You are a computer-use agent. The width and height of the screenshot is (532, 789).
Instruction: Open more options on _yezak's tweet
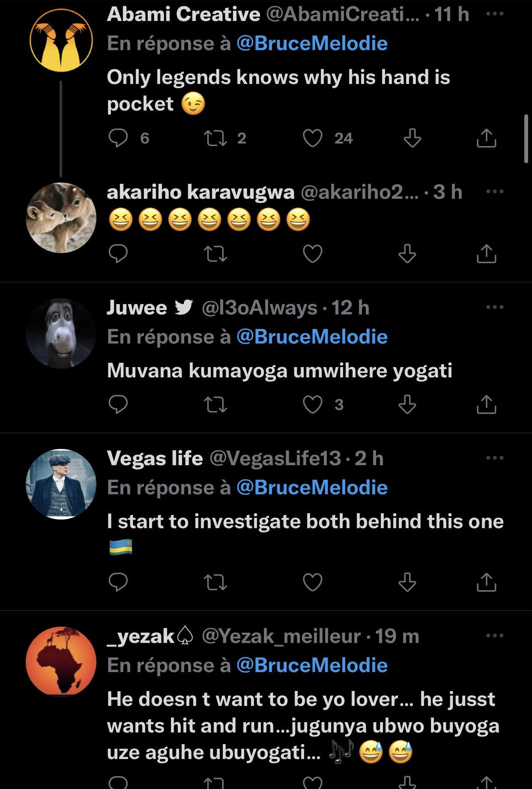click(x=495, y=635)
